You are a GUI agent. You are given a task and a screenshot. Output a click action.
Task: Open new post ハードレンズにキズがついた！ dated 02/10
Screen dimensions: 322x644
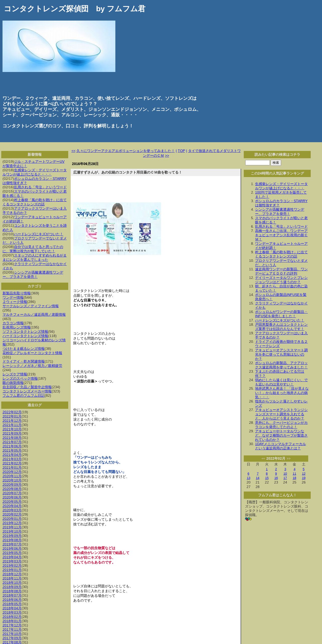(39, 234)
